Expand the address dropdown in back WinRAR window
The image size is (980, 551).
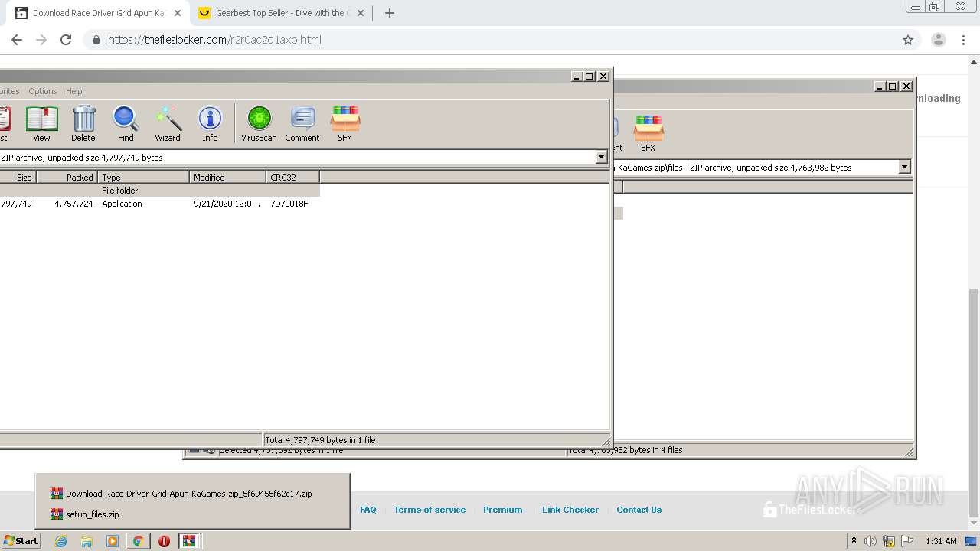pos(904,167)
